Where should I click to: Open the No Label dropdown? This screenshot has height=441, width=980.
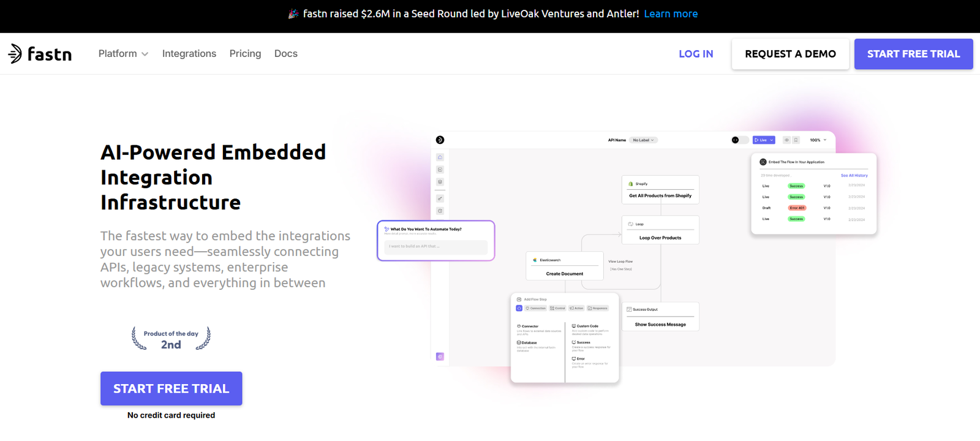(x=644, y=140)
